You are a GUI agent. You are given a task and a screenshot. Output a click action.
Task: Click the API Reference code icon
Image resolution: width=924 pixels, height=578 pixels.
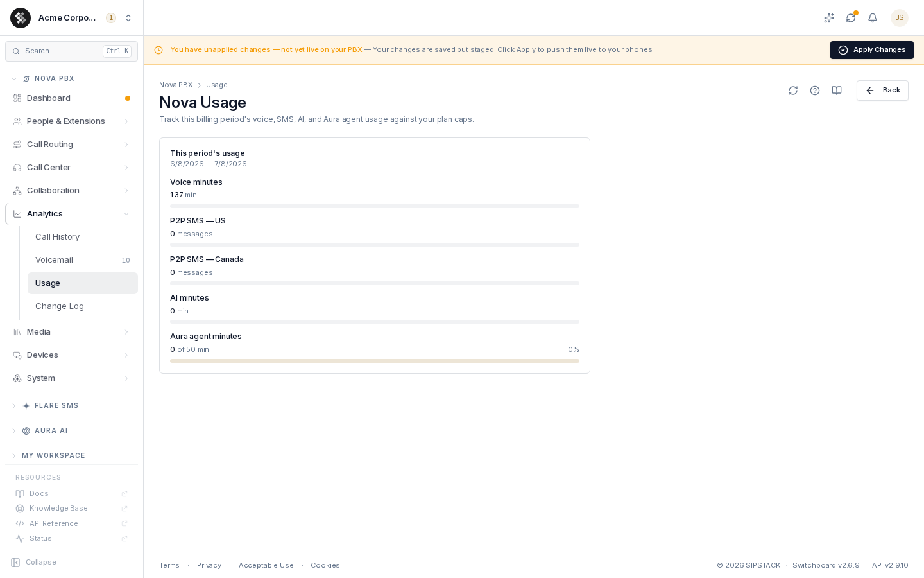(20, 524)
